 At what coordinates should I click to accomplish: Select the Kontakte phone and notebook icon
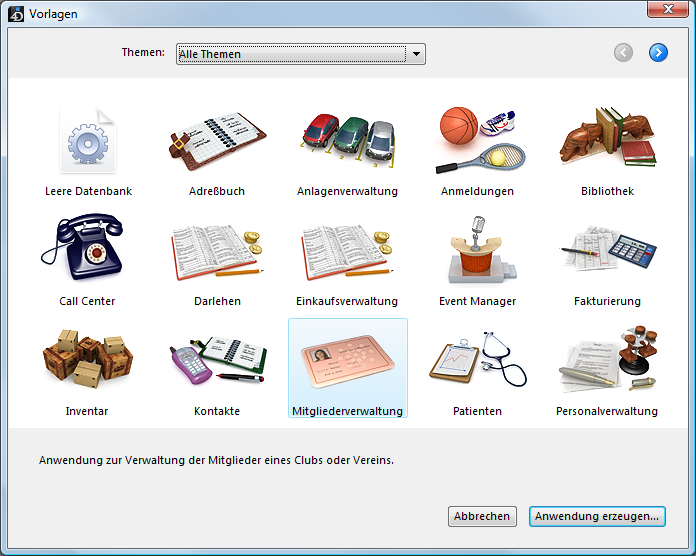(x=217, y=362)
